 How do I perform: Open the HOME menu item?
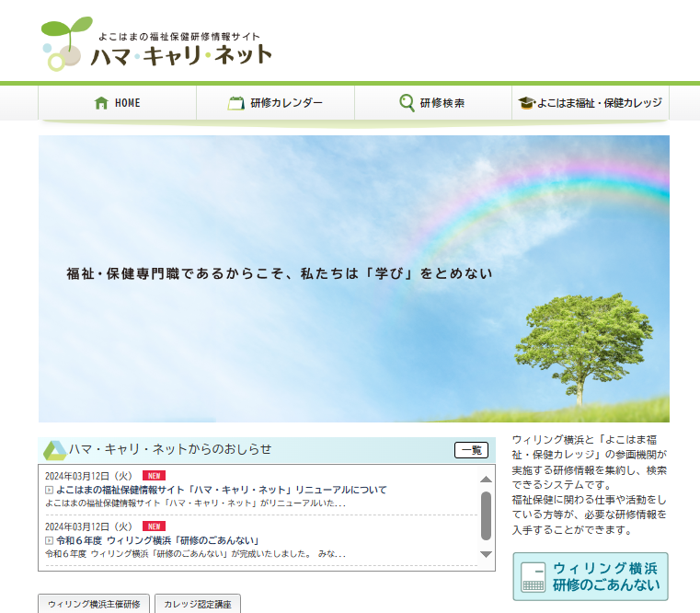pyautogui.click(x=118, y=103)
